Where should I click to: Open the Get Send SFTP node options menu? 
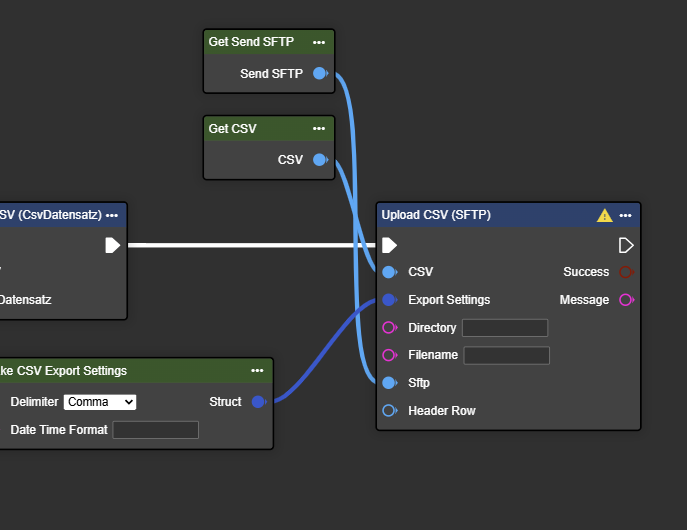319,42
